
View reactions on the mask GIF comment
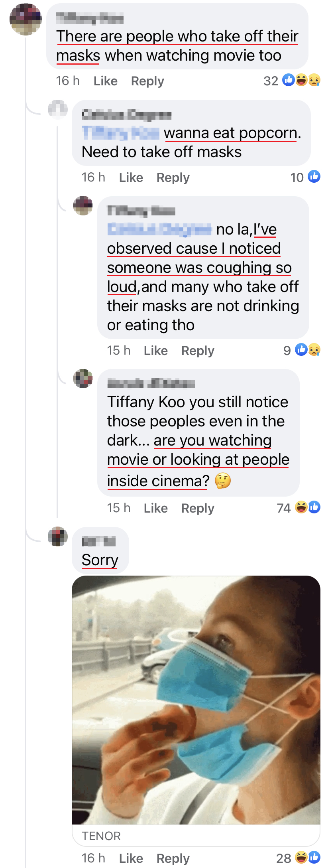point(298,858)
